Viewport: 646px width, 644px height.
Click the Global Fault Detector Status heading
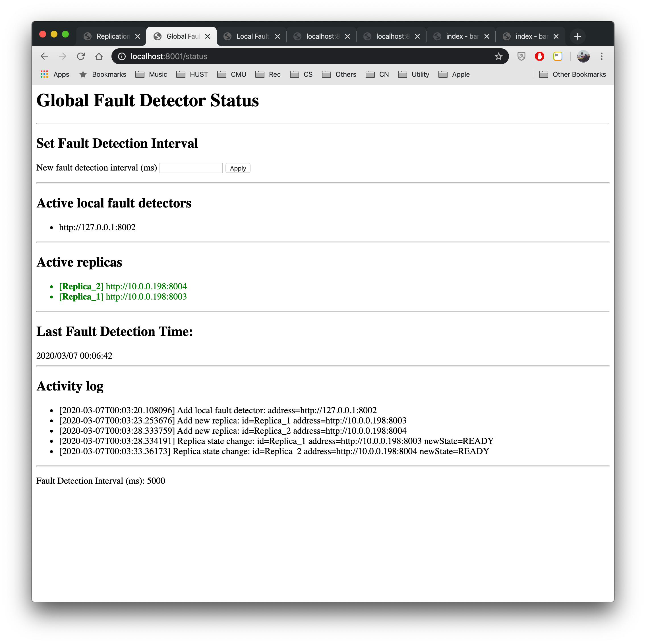point(148,100)
